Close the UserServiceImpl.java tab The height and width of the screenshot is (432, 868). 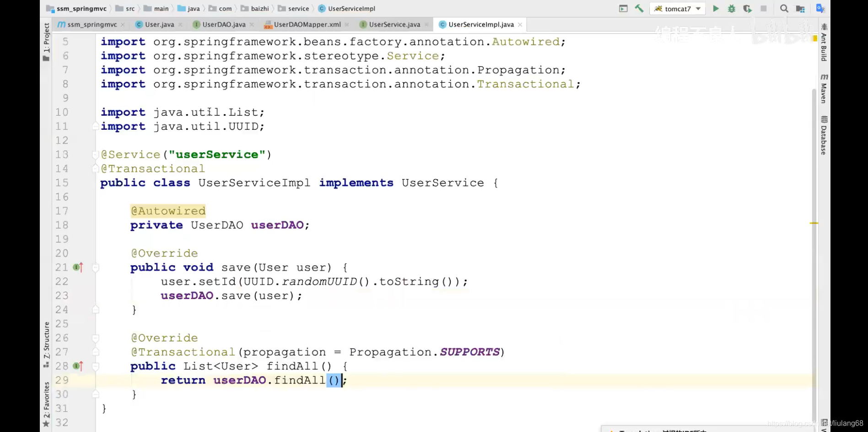520,25
